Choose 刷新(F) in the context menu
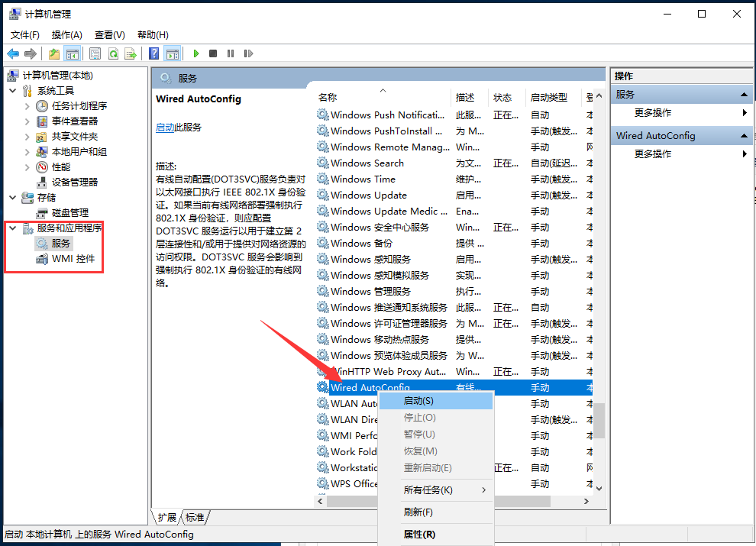 436,512
